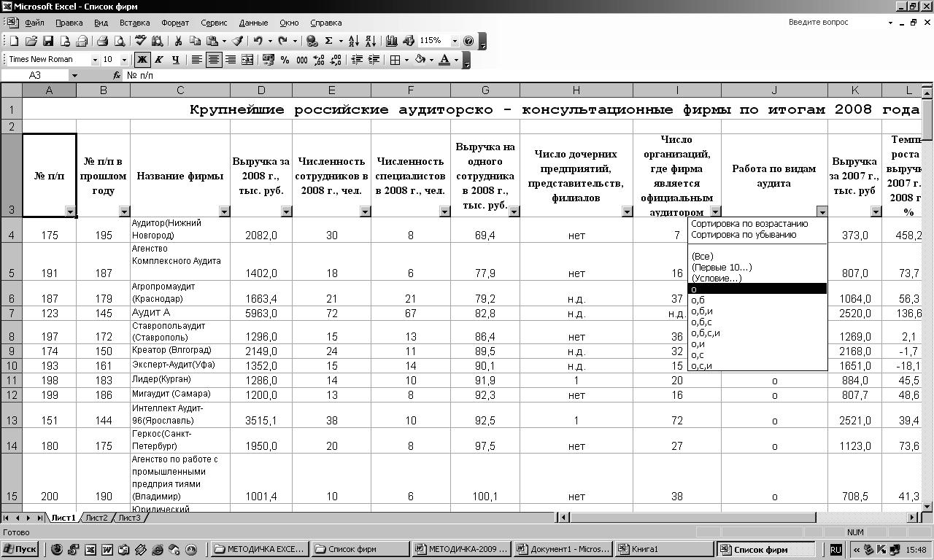This screenshot has height=560, width=934.
Task: Sort ascending with the А-Я toolbar icon
Action: coord(354,42)
